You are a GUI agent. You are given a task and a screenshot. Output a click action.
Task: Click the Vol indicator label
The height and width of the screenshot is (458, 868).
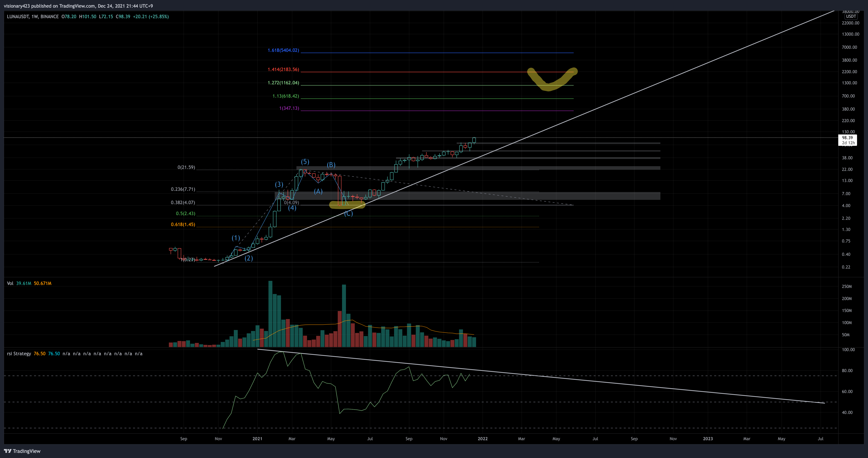point(10,283)
